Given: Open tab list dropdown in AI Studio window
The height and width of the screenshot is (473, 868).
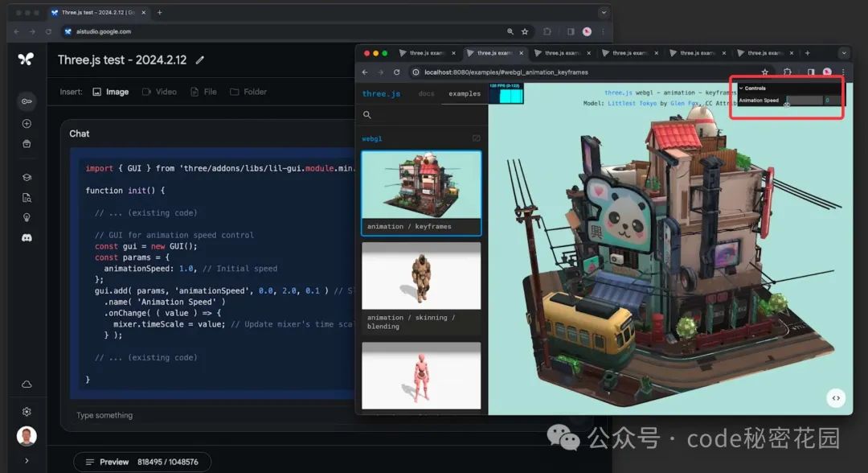Looking at the screenshot, I should (x=604, y=12).
